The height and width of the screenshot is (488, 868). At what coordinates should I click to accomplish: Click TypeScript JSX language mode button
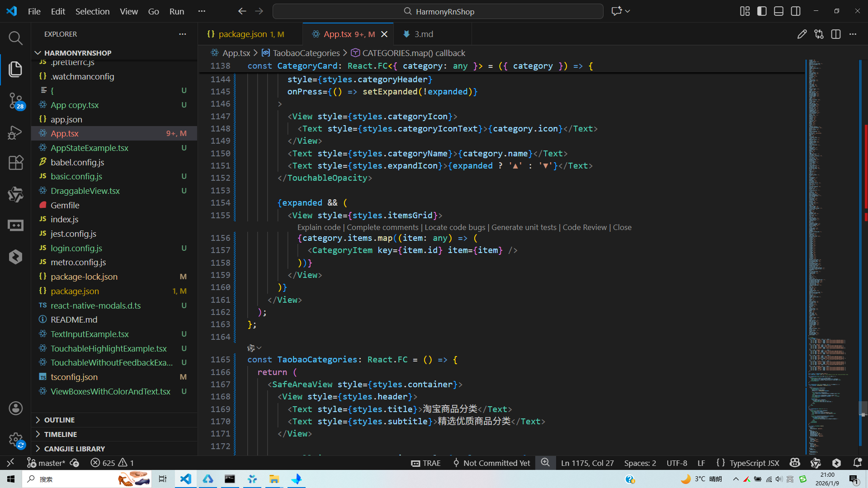pos(754,463)
